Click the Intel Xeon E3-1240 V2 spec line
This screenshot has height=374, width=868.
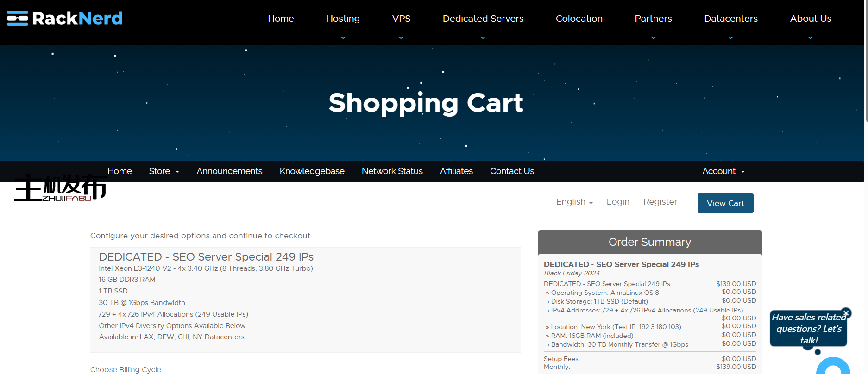pos(206,268)
